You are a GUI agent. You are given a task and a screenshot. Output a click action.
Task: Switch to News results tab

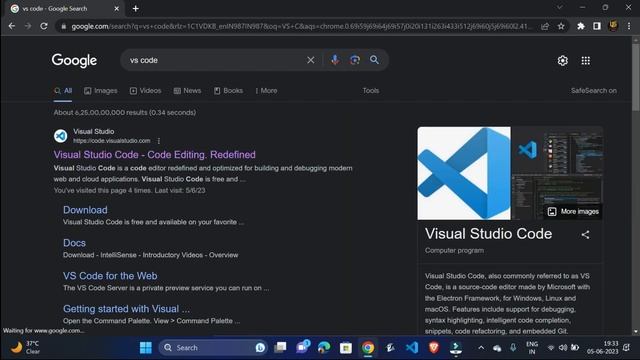pyautogui.click(x=187, y=91)
